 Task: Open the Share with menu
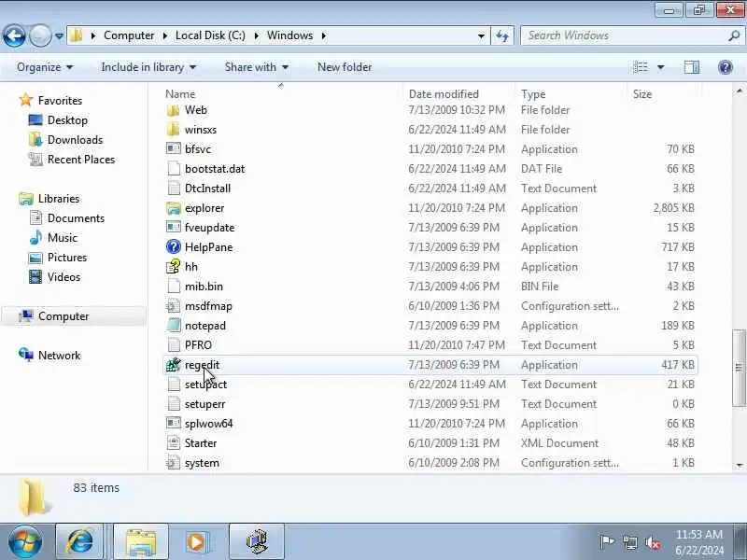(x=257, y=67)
